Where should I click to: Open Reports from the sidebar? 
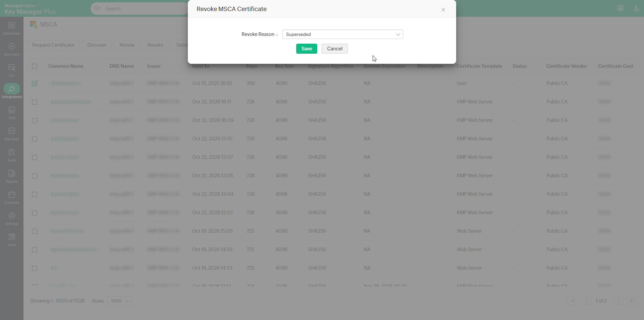12,176
